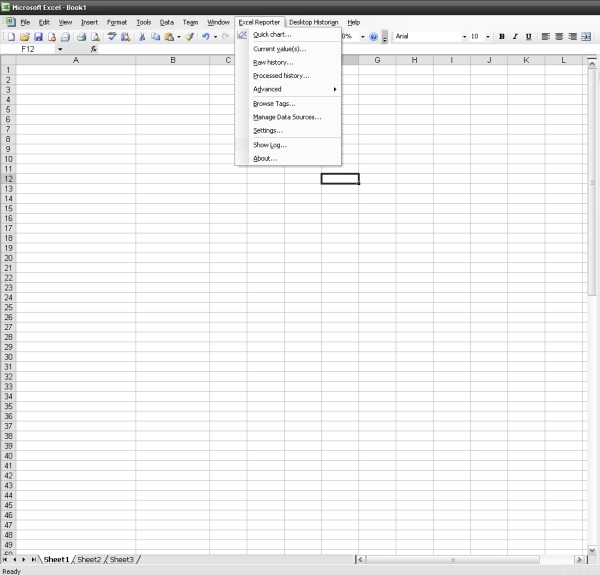
Task: Choose Current value(s)... menu entry
Action: pyautogui.click(x=288, y=49)
